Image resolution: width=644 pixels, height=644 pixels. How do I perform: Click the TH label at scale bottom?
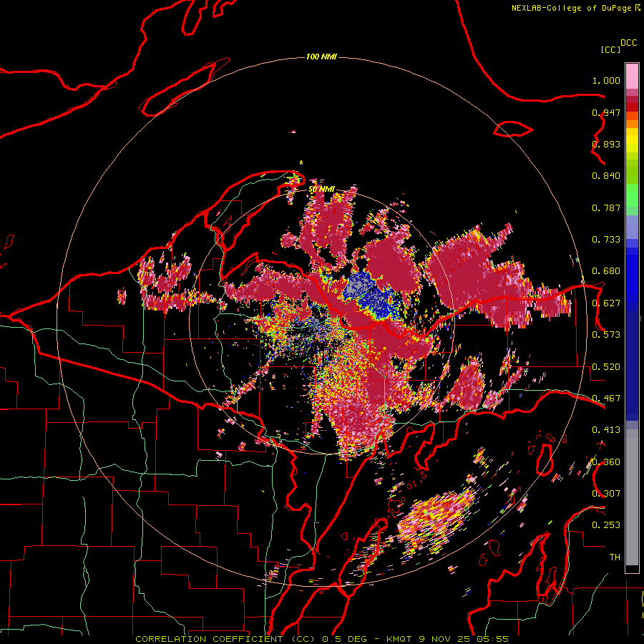pyautogui.click(x=615, y=557)
